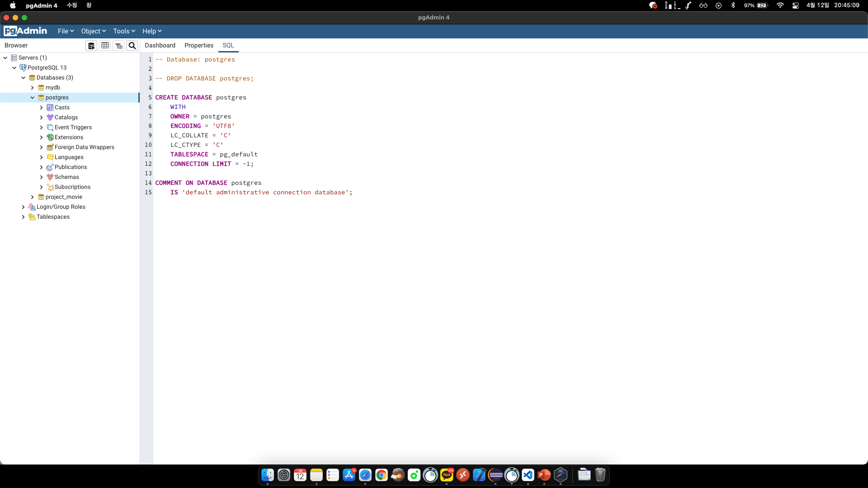Click the Tablespaces folder icon
The width and height of the screenshot is (868, 488).
32,217
